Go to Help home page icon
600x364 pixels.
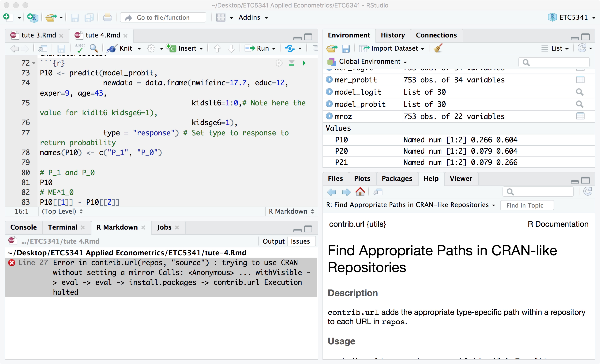(360, 192)
